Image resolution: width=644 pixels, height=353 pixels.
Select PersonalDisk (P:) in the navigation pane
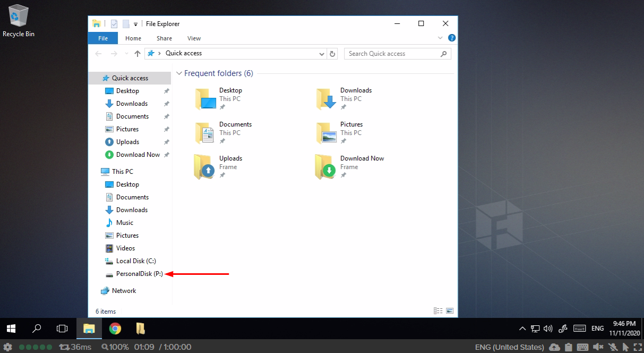pos(138,274)
